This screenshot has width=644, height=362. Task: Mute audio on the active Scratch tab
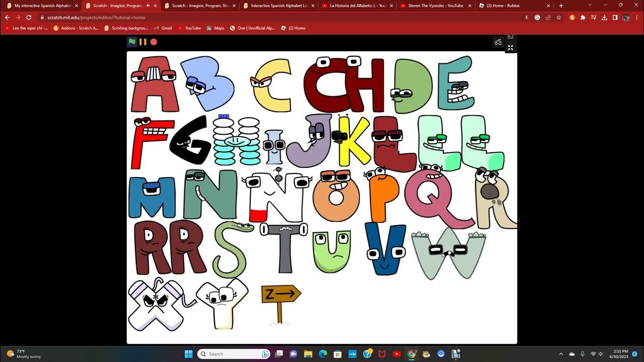(148, 6)
